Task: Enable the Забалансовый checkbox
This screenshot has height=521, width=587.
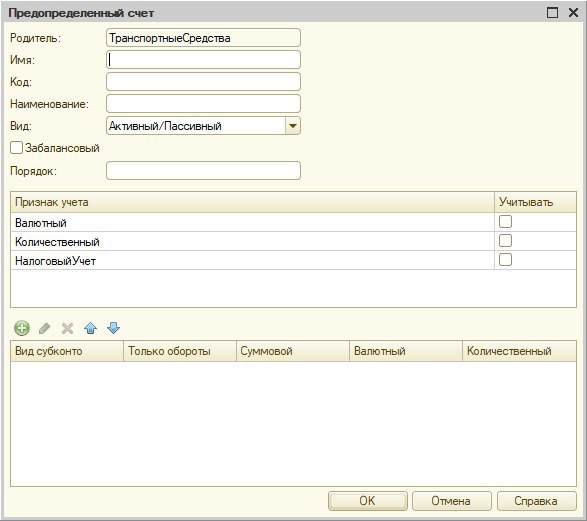Action: click(x=16, y=148)
